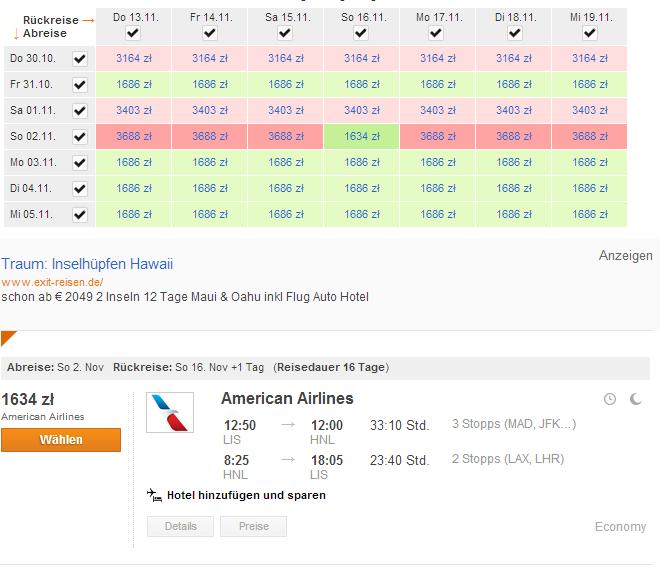Select 3403 zł for Sa 01.11. / Sa 15.11.
660x571 pixels.
(286, 110)
